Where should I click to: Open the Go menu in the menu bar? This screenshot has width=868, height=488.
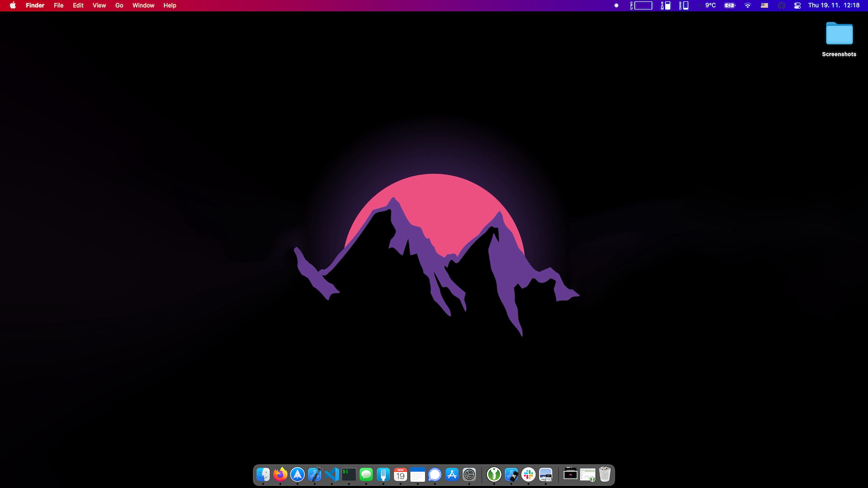[119, 5]
